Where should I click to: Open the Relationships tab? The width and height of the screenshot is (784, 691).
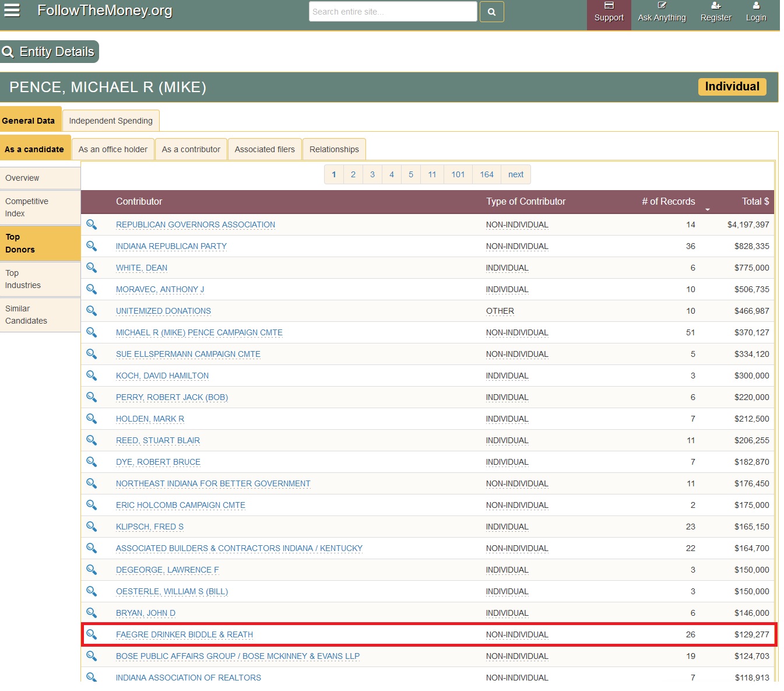tap(334, 149)
